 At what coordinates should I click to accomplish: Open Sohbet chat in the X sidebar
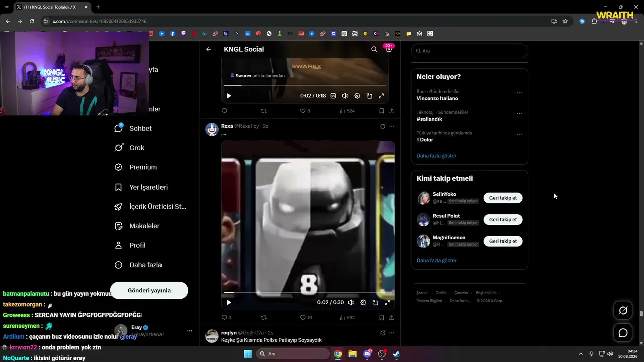click(x=133, y=128)
